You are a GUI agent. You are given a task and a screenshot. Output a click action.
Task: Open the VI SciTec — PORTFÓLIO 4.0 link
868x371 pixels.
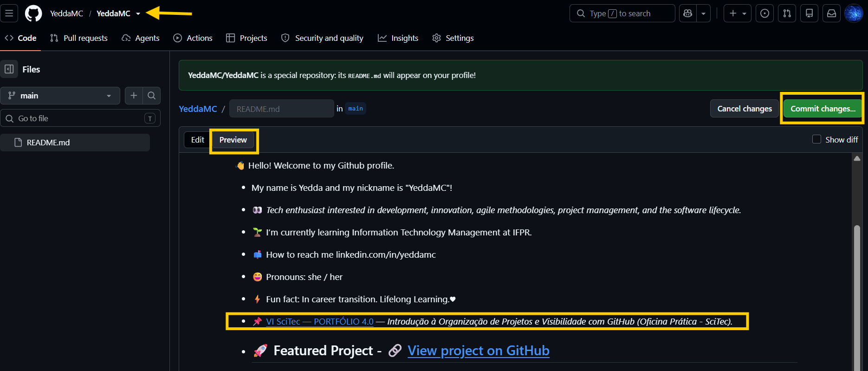pos(320,321)
